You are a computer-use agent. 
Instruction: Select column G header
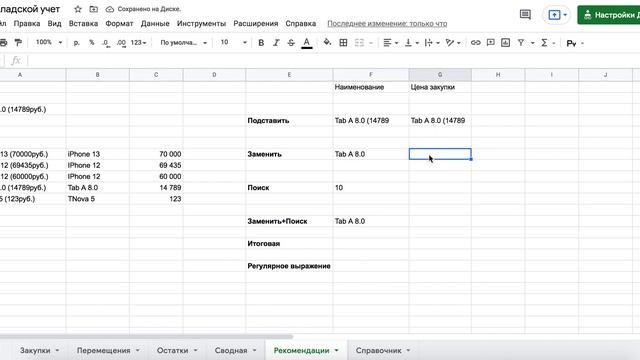tap(440, 75)
